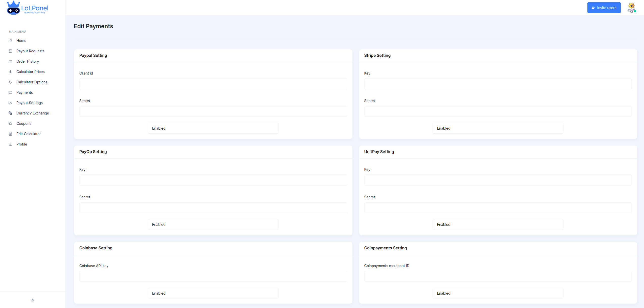
Task: Open the Calculator Options menu item
Action: 32,82
